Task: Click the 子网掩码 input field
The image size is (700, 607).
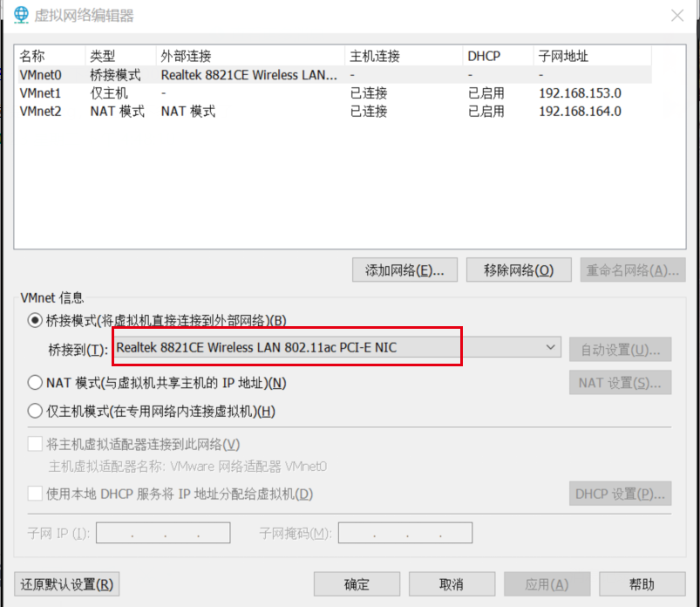Action: [404, 533]
